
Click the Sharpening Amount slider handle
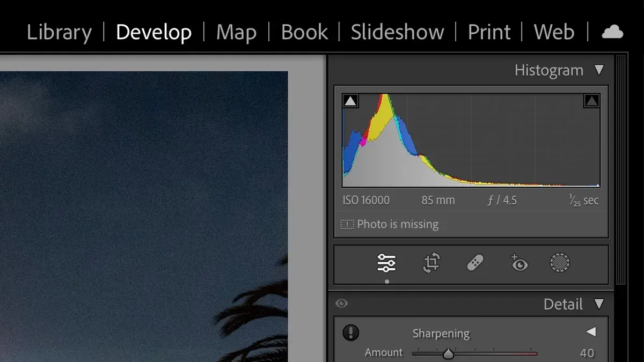[x=448, y=354]
